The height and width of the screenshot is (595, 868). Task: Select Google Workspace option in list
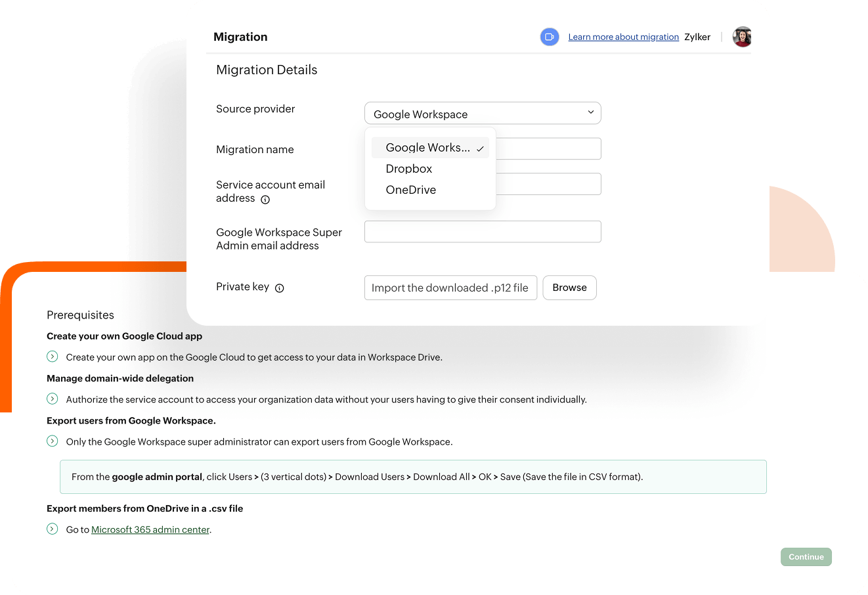[430, 148]
